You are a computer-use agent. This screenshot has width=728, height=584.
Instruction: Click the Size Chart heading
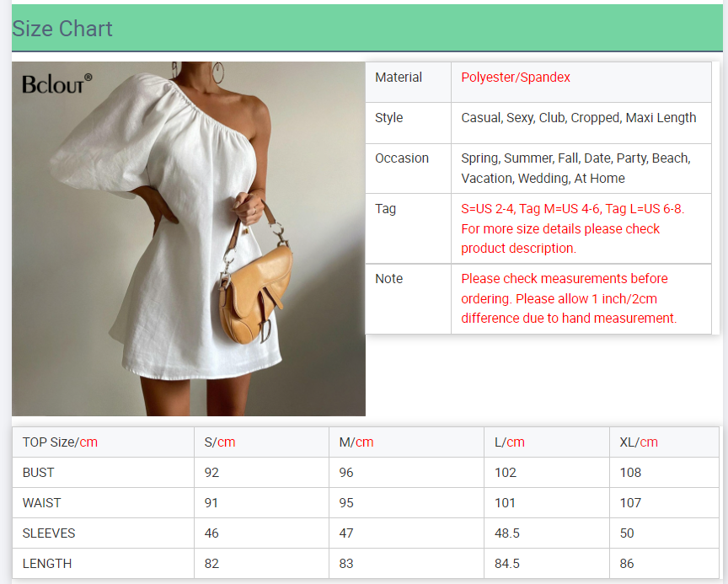point(62,29)
